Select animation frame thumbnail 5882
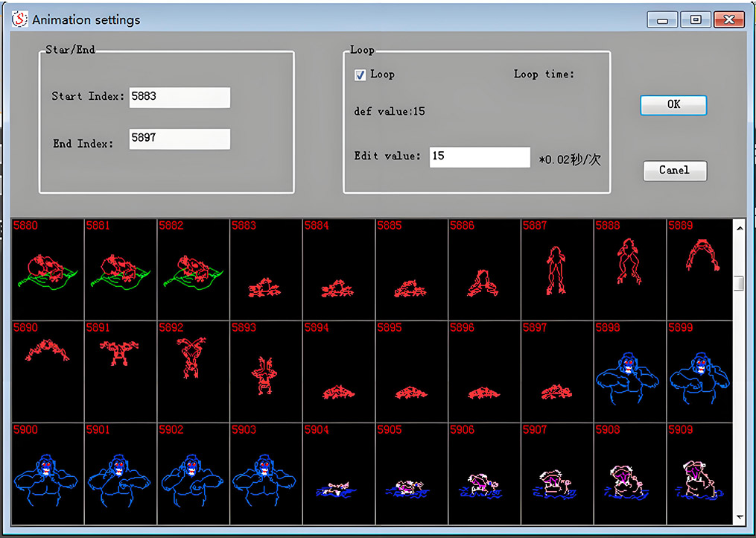Image resolution: width=756 pixels, height=538 pixels. pos(194,269)
